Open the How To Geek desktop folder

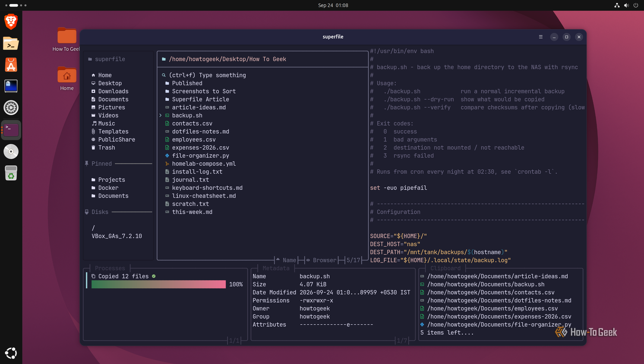pyautogui.click(x=66, y=39)
